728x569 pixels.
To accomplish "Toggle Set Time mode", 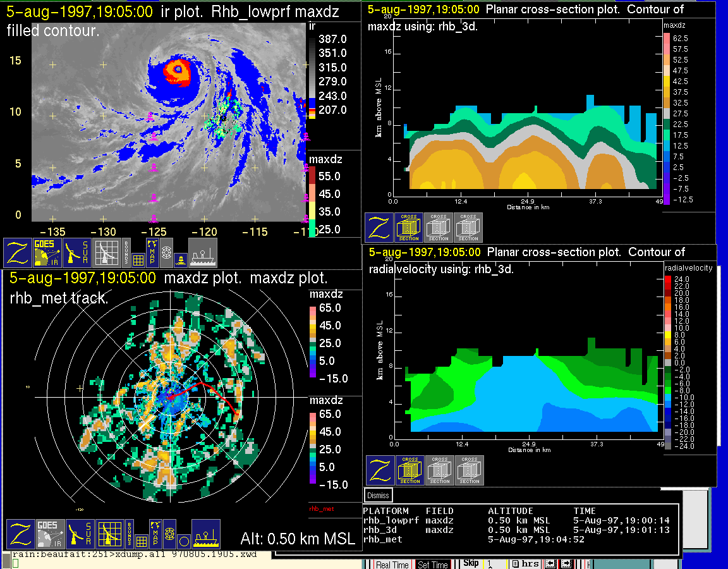I will (x=433, y=565).
